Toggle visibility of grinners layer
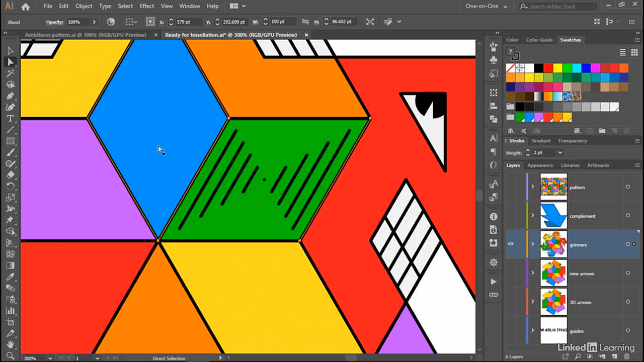Viewport: 644px width, 362px height. (x=511, y=244)
